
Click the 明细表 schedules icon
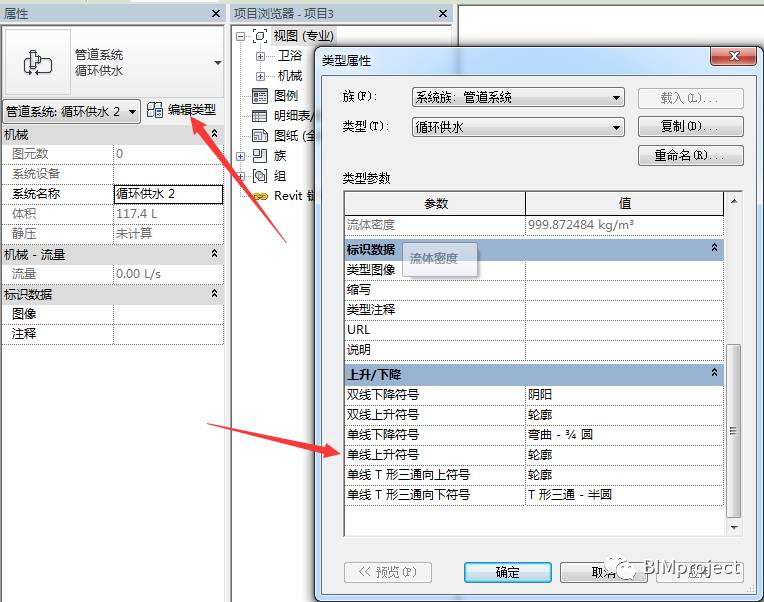click(260, 115)
